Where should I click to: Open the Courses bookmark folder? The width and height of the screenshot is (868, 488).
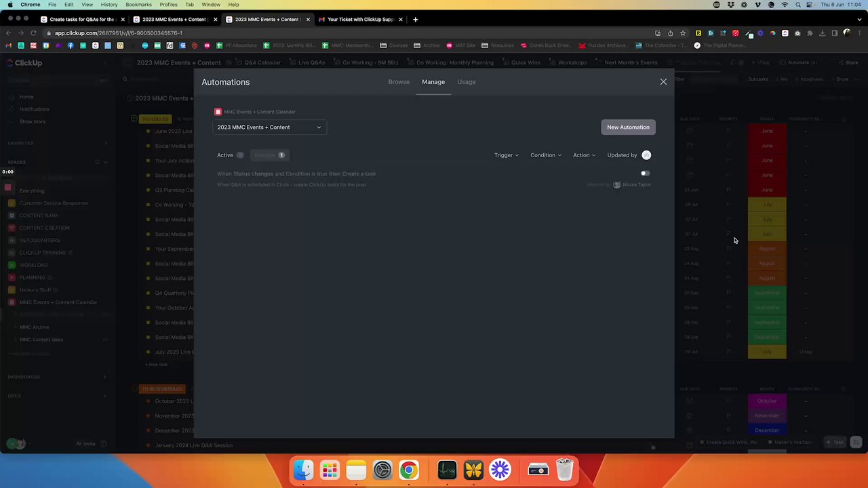coord(394,45)
